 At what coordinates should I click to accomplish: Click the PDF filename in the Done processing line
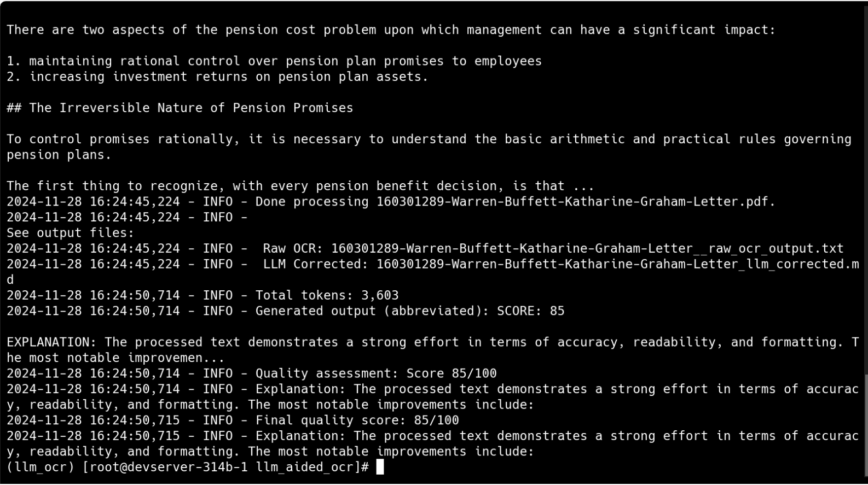point(575,201)
